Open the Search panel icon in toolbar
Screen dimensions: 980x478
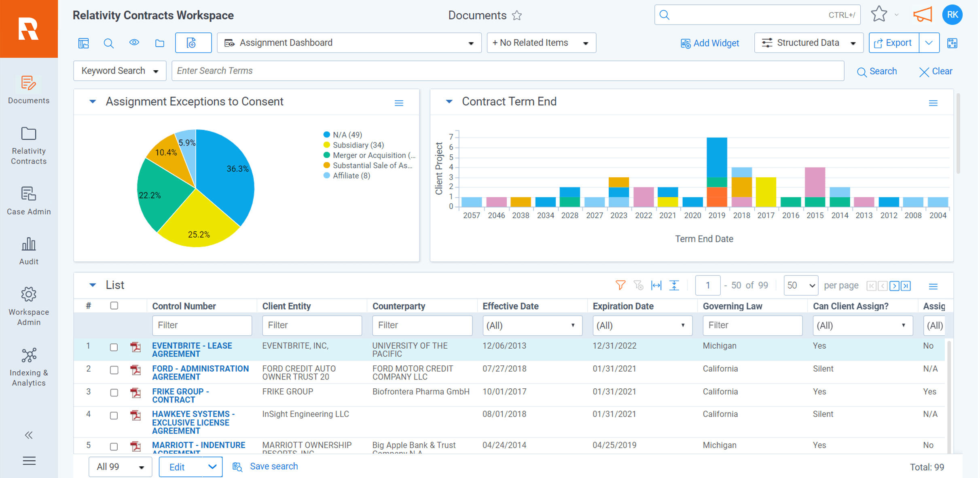(x=108, y=42)
